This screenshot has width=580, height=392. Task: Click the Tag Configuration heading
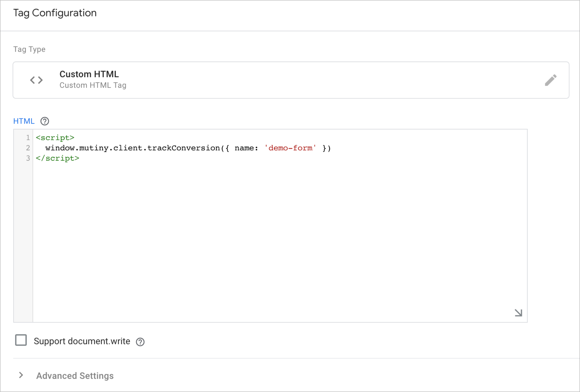(55, 13)
